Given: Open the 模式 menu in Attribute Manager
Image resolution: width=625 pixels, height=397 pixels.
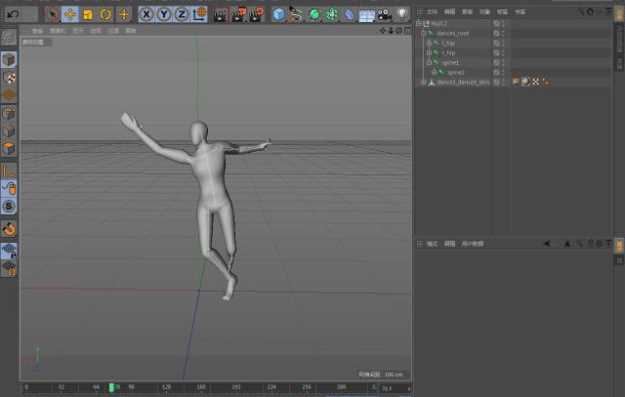Looking at the screenshot, I should click(432, 244).
